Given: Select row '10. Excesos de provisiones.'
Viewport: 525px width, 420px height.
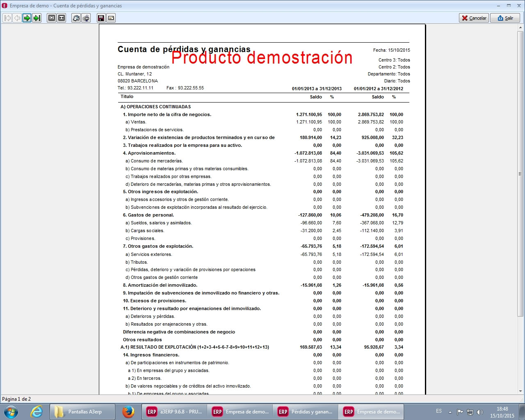Looking at the screenshot, I should [263, 301].
